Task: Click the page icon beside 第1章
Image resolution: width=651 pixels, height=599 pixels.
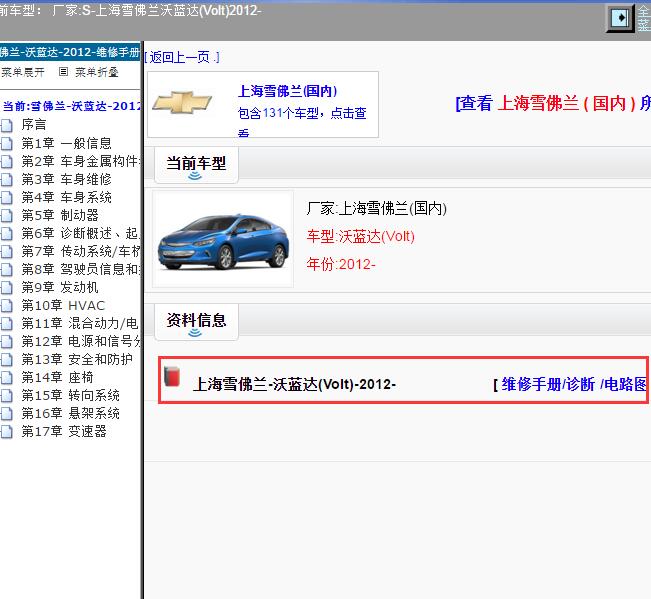Action: [7, 143]
